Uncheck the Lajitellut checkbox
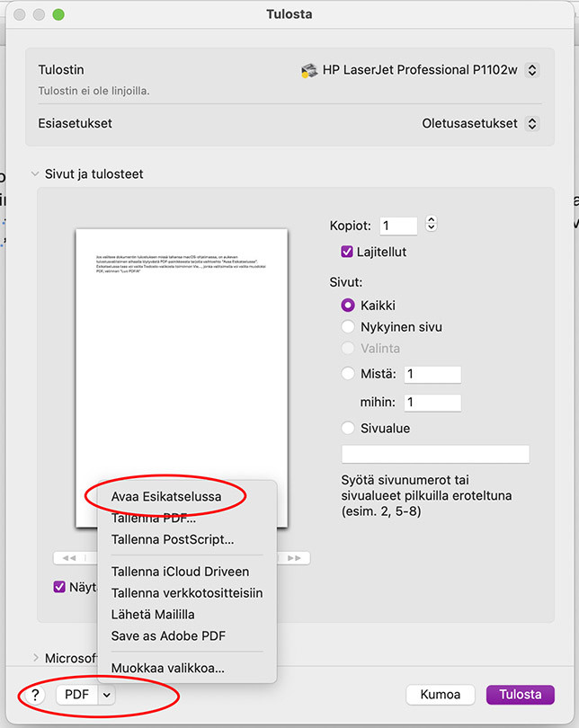This screenshot has width=579, height=728. (347, 253)
